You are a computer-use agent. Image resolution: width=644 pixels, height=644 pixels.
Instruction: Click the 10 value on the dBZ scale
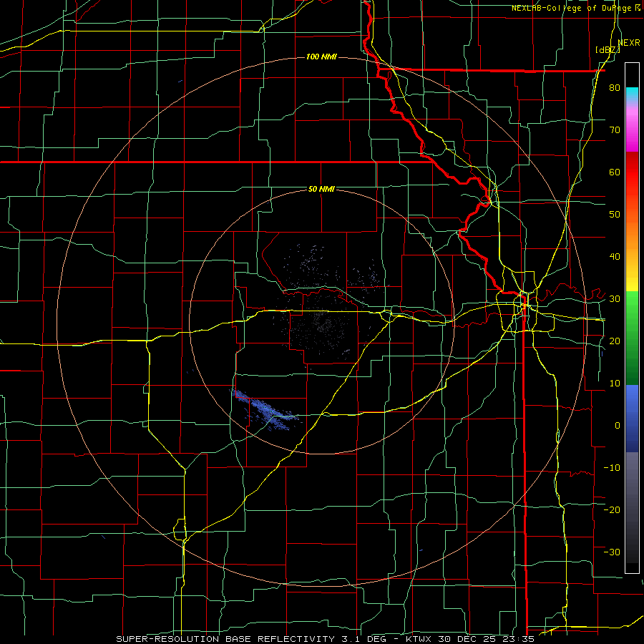click(x=615, y=384)
